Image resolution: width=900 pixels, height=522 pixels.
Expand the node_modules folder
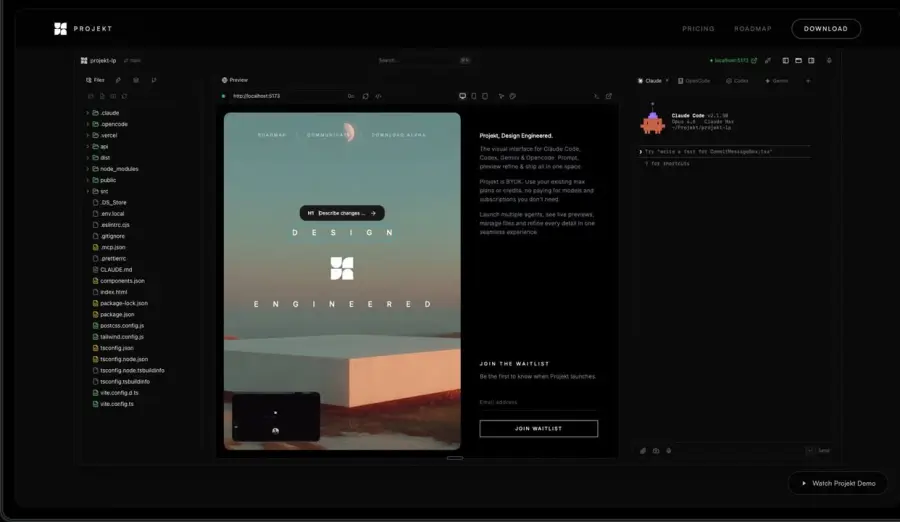113,169
